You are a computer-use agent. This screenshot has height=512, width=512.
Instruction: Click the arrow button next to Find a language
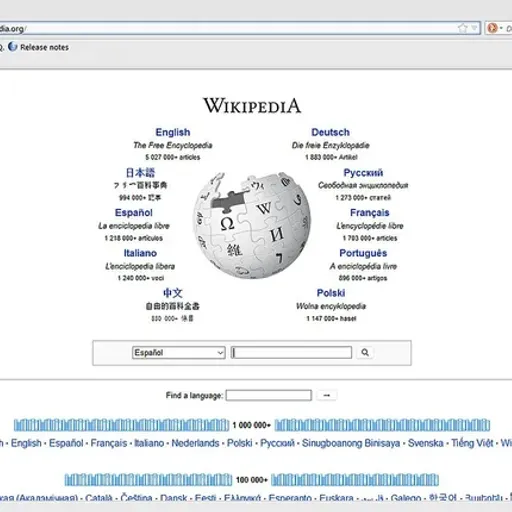click(x=327, y=395)
